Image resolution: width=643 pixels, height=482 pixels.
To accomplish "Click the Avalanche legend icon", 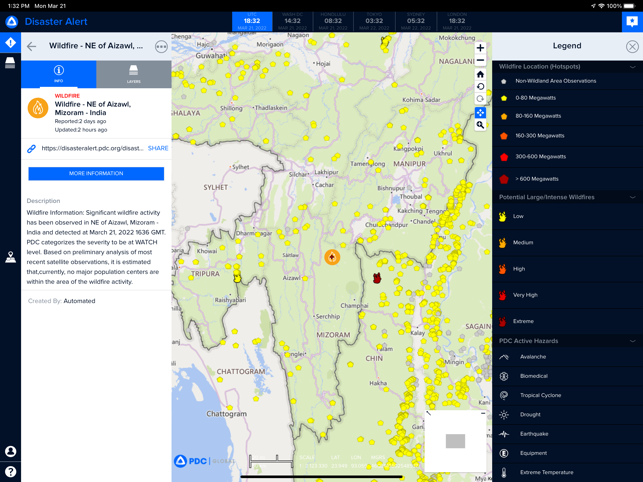I will coord(504,357).
